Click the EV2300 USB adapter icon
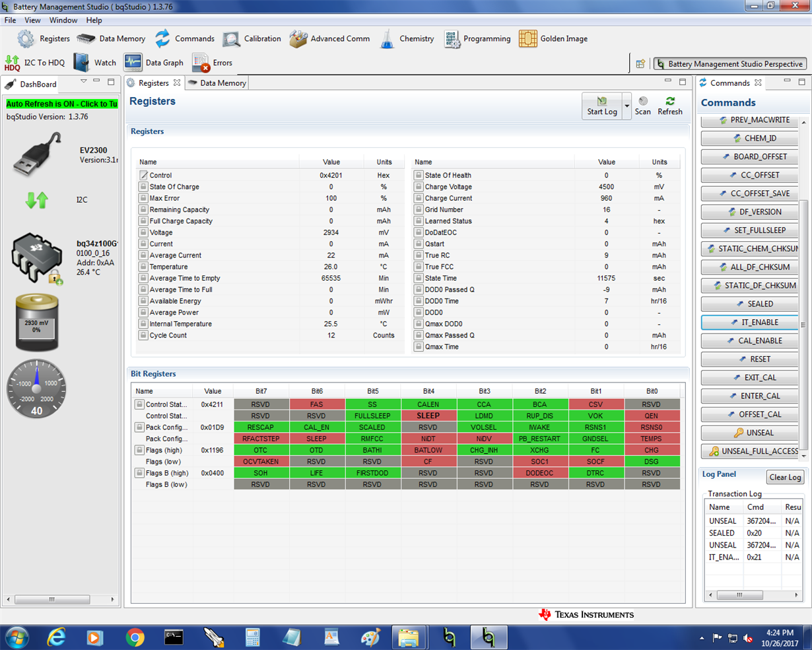The width and height of the screenshot is (812, 650). 37,154
